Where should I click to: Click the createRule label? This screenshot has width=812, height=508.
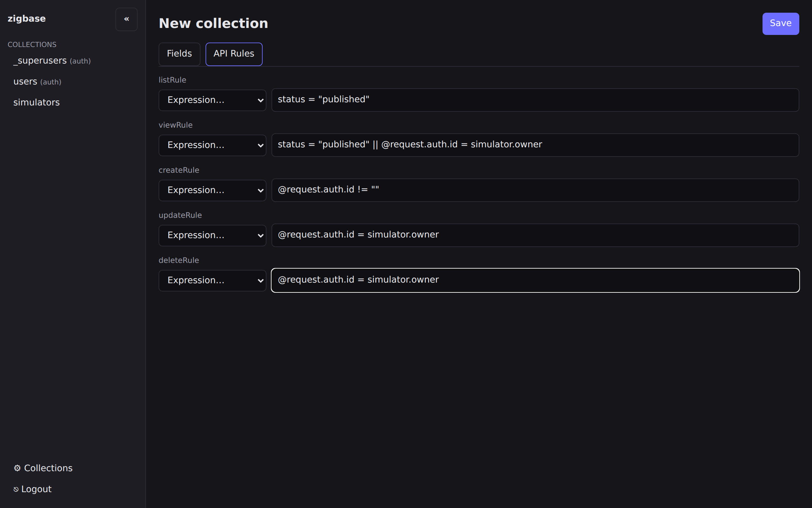point(179,170)
